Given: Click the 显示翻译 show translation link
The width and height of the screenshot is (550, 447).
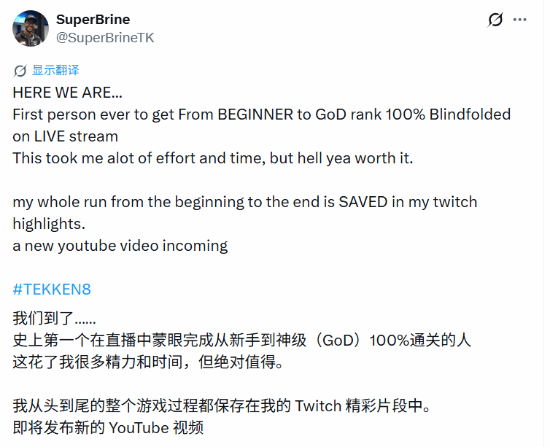Looking at the screenshot, I should [56, 70].
